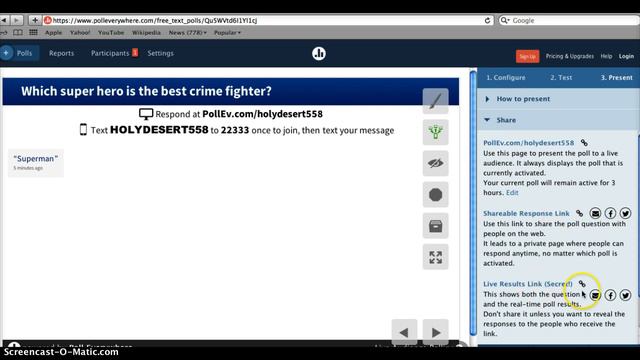Email the Live Results Link

pos(595,295)
